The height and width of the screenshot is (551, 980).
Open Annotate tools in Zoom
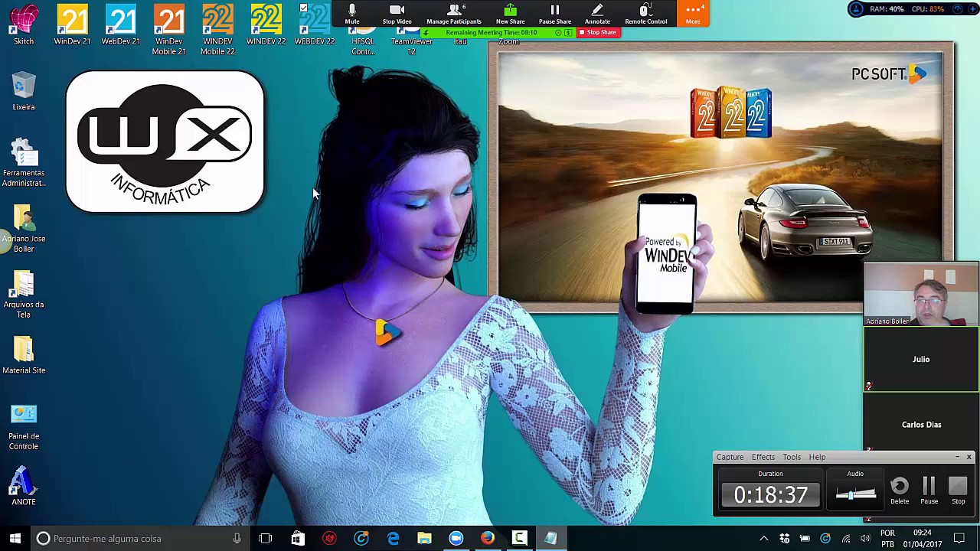(x=597, y=14)
